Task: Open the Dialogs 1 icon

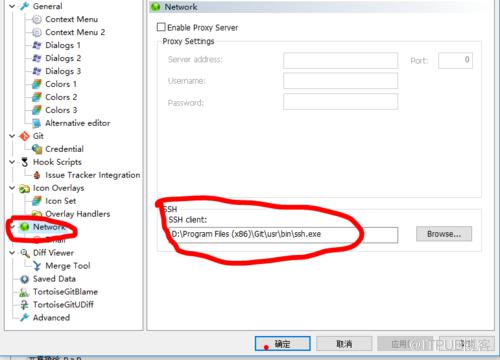Action: pyautogui.click(x=37, y=45)
